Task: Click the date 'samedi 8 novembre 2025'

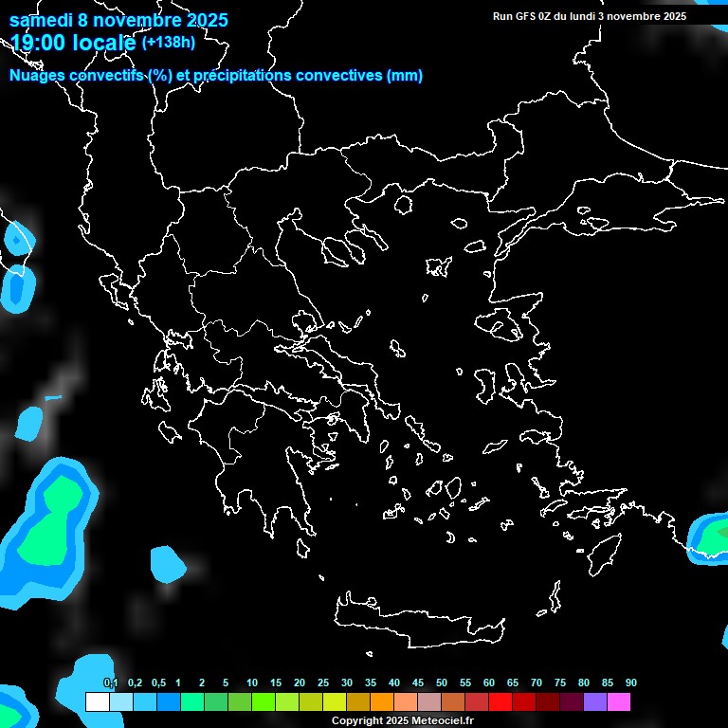Action: click(x=118, y=20)
